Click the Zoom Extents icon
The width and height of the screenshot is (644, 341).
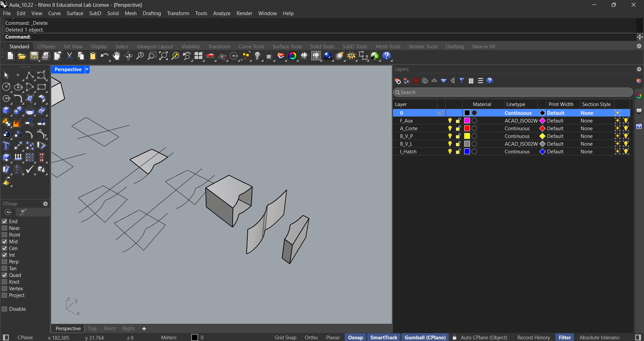click(x=163, y=56)
